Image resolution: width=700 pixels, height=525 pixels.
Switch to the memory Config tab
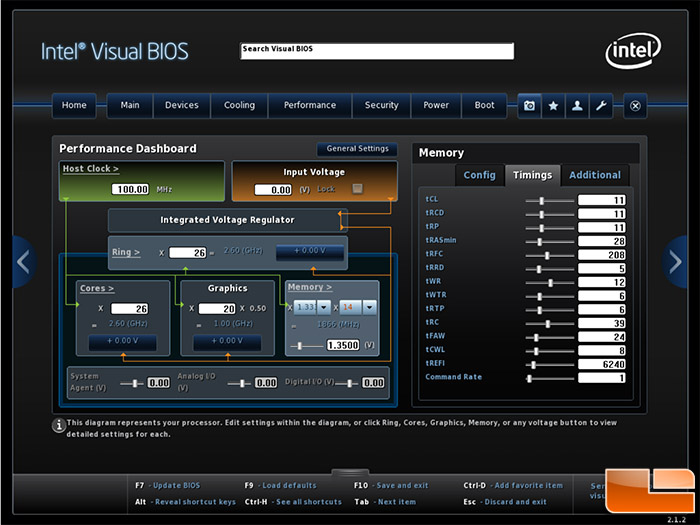(479, 175)
